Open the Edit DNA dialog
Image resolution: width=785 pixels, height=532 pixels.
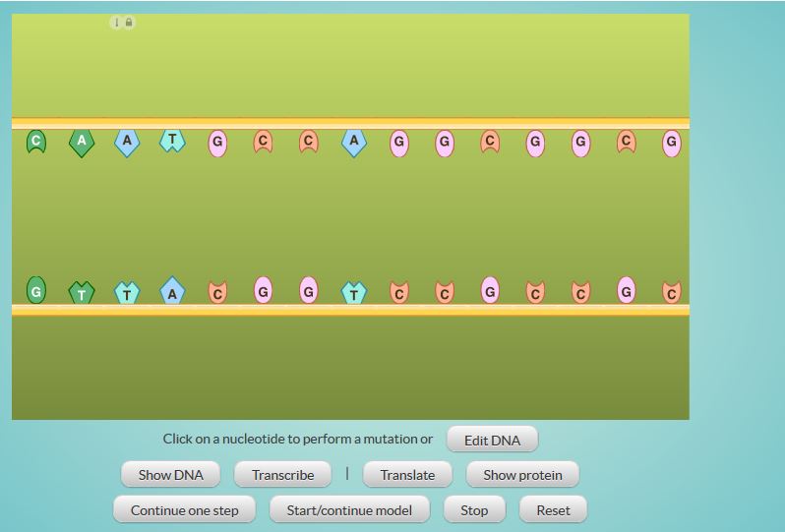point(492,440)
